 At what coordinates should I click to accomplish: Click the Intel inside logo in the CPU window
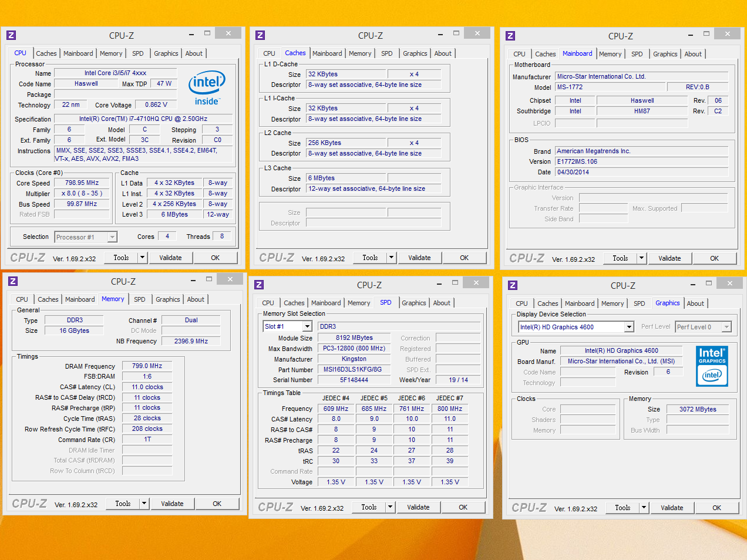(207, 88)
